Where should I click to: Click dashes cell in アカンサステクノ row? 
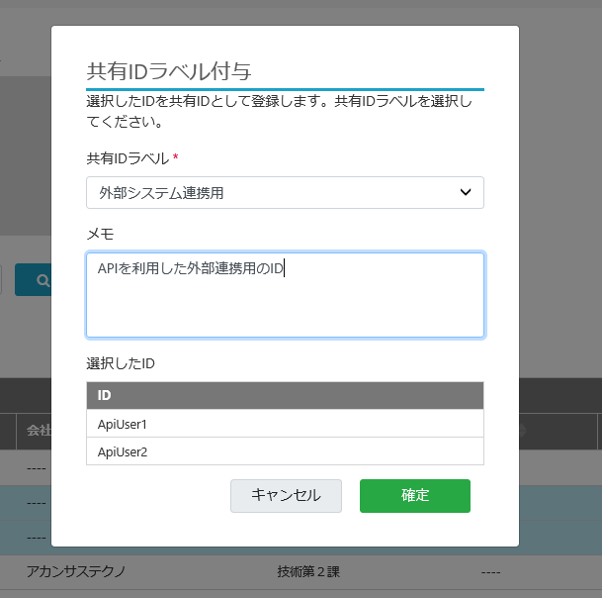pos(490,572)
